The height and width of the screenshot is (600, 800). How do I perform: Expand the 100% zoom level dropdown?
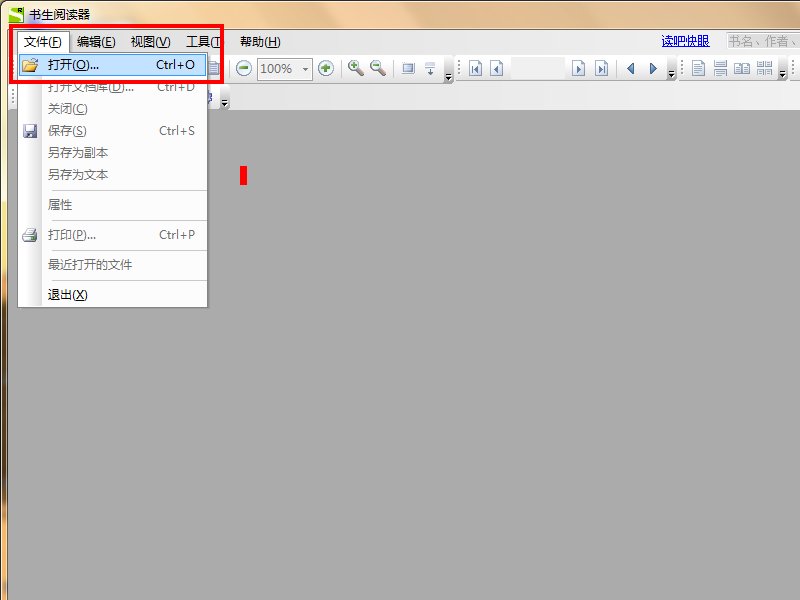[306, 69]
